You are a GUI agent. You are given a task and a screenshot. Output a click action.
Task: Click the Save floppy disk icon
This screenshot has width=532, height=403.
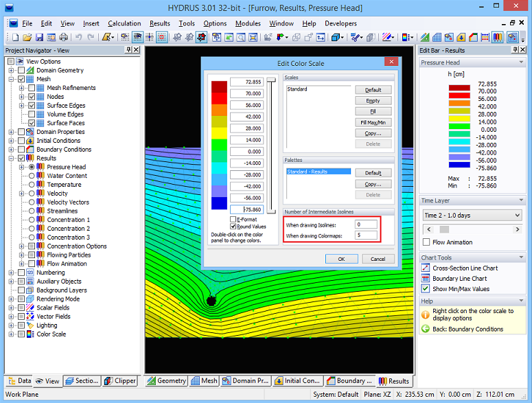39,37
